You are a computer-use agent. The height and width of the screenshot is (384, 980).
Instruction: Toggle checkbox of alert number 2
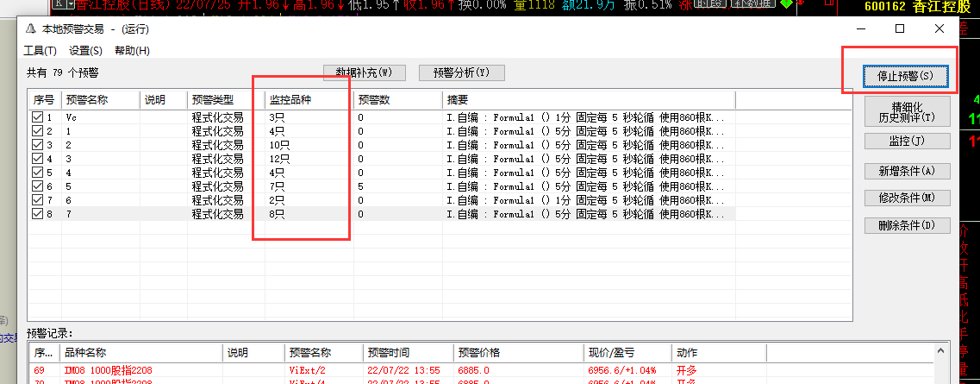pos(38,130)
